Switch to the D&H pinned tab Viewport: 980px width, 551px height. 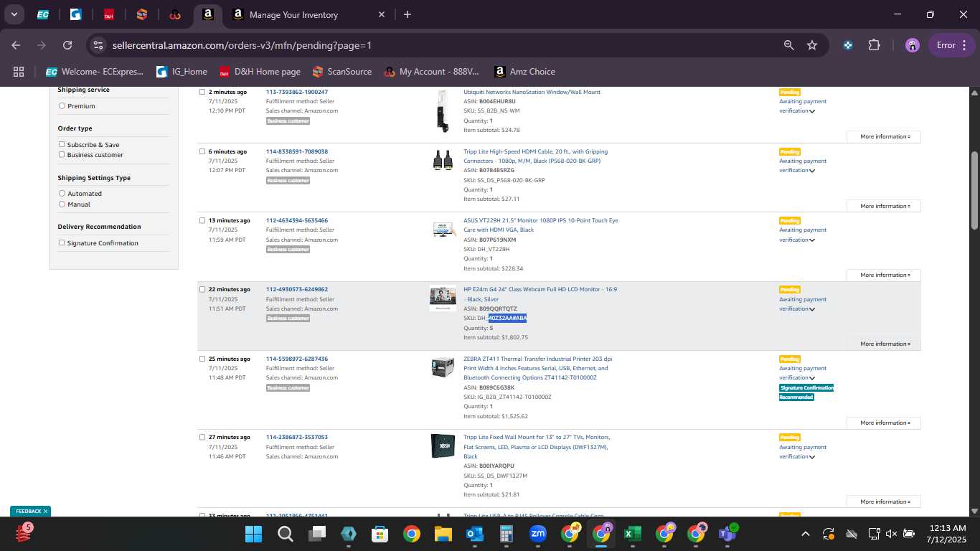[109, 14]
